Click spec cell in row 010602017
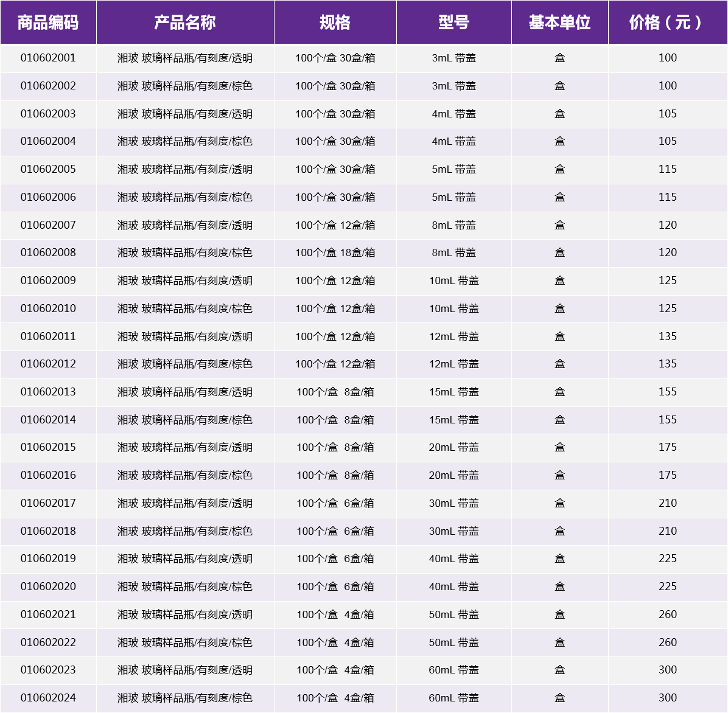The height and width of the screenshot is (713, 728). click(335, 503)
